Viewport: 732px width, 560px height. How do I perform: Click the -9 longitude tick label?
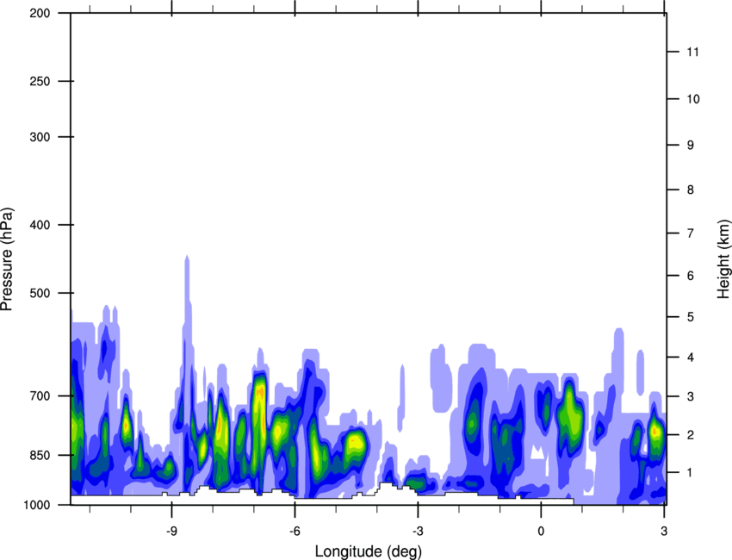[171, 531]
